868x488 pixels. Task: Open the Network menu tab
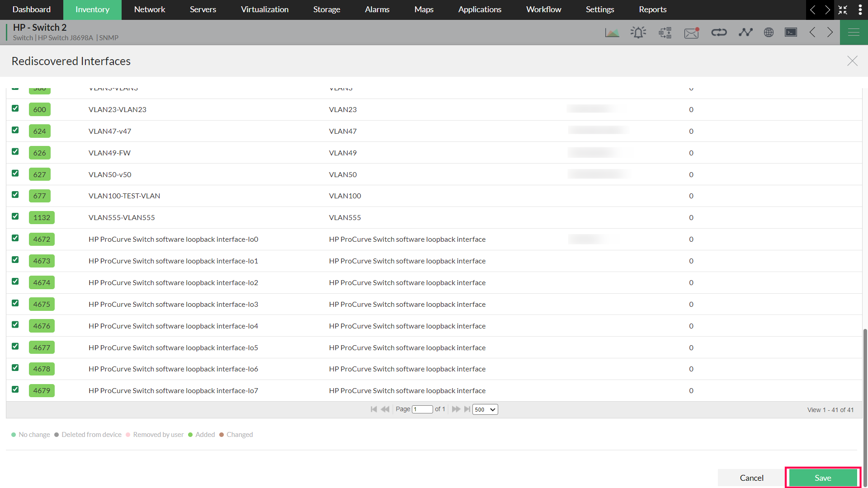tap(150, 9)
